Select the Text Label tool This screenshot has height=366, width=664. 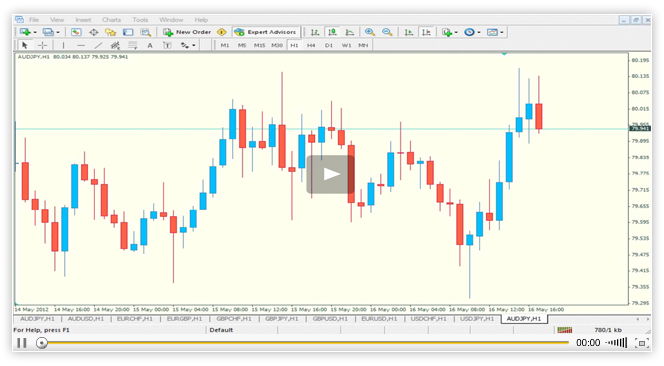point(167,45)
